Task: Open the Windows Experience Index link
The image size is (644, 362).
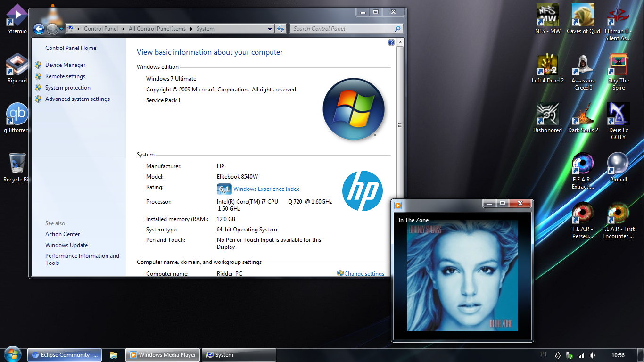Action: coord(266,189)
